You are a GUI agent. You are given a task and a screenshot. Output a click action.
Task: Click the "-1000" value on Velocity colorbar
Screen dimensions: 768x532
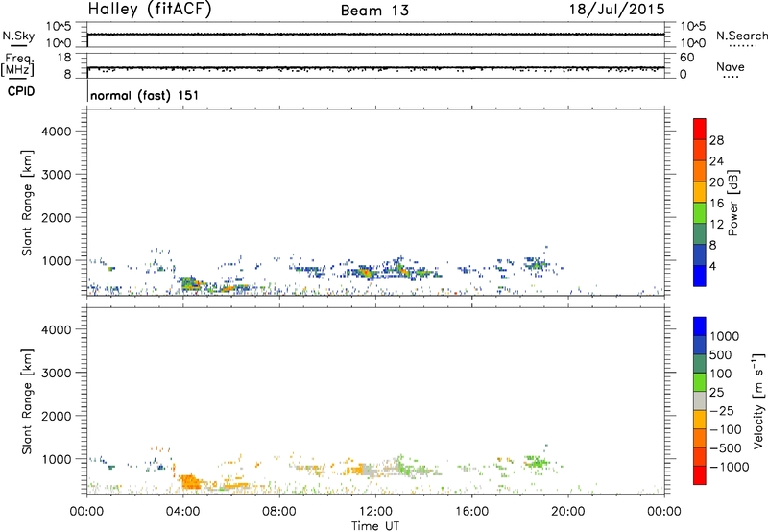coord(730,467)
